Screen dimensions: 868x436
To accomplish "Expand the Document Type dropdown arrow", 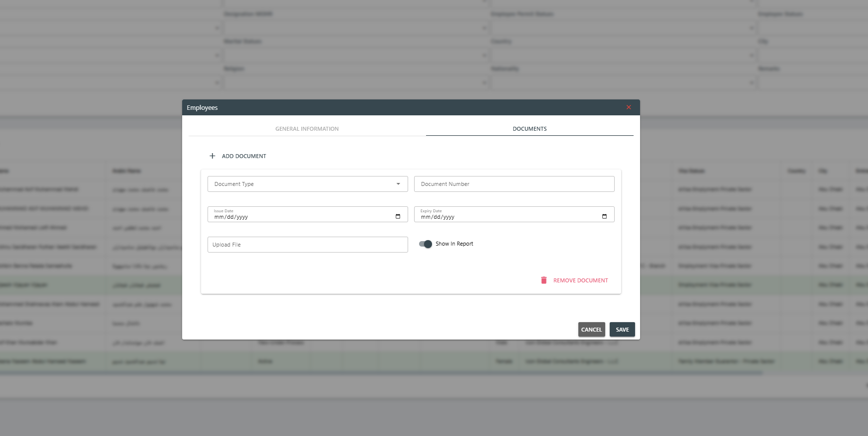I will click(398, 184).
